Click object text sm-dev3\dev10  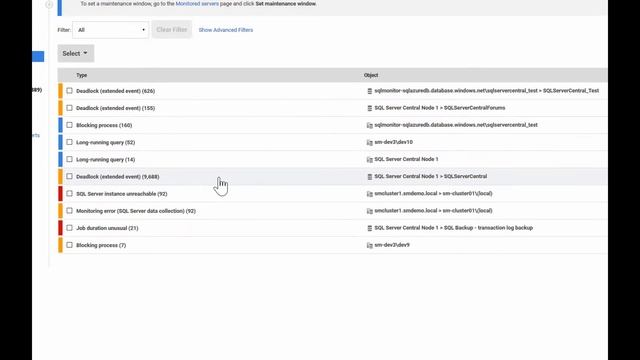click(x=393, y=142)
